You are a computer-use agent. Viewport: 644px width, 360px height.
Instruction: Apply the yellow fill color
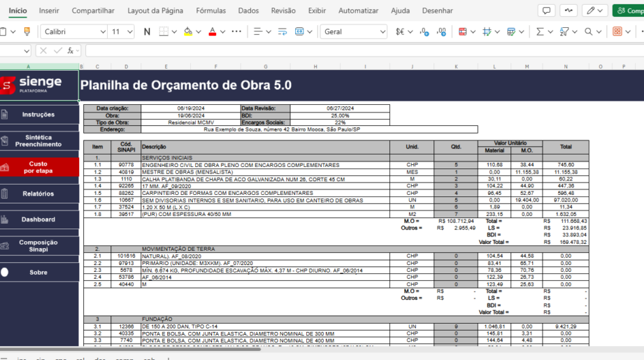tap(188, 31)
